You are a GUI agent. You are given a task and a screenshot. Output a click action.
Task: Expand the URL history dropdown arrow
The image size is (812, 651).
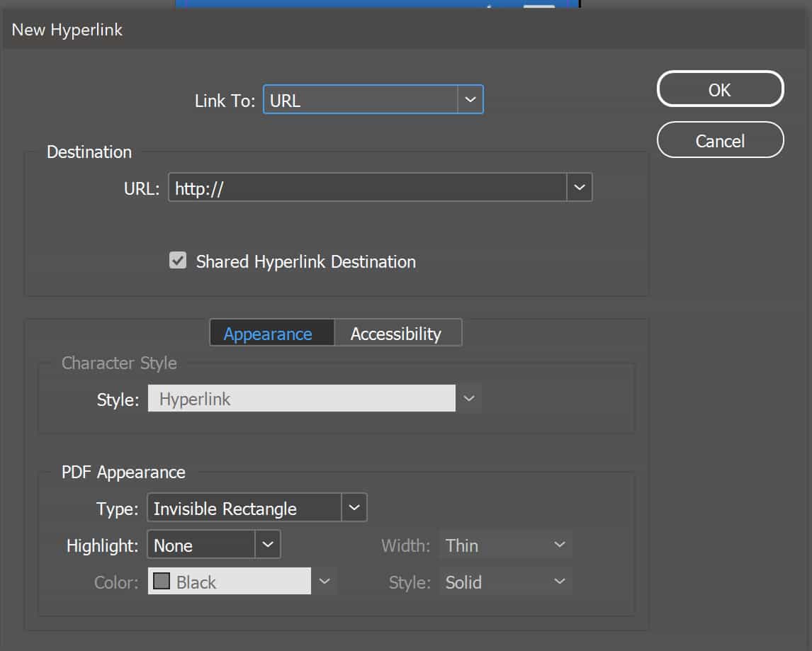point(580,188)
